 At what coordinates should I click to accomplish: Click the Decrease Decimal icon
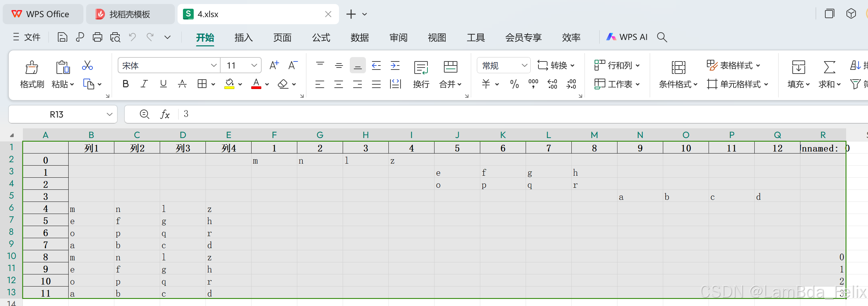pyautogui.click(x=571, y=84)
